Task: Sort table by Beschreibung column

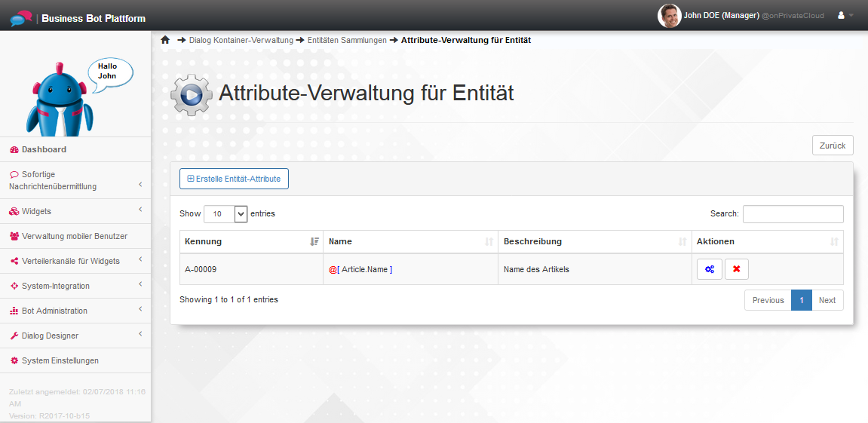Action: (594, 241)
